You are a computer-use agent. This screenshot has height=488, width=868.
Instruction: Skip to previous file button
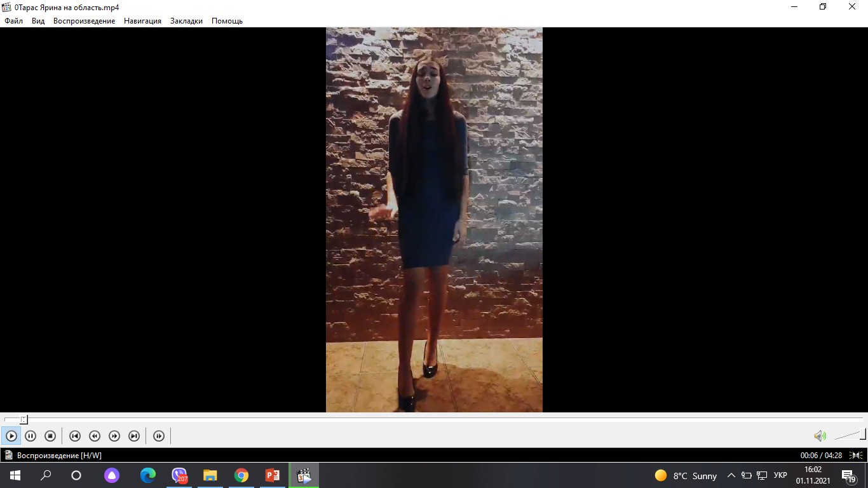tap(75, 436)
